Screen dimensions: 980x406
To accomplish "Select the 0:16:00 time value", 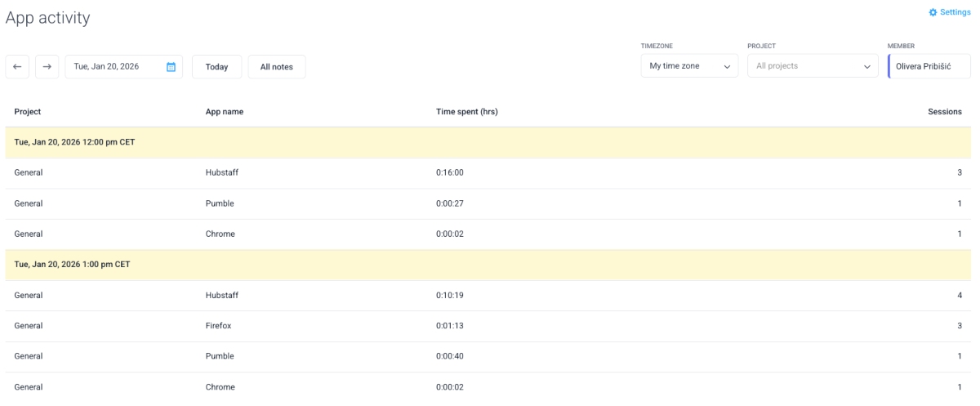I will [x=450, y=172].
